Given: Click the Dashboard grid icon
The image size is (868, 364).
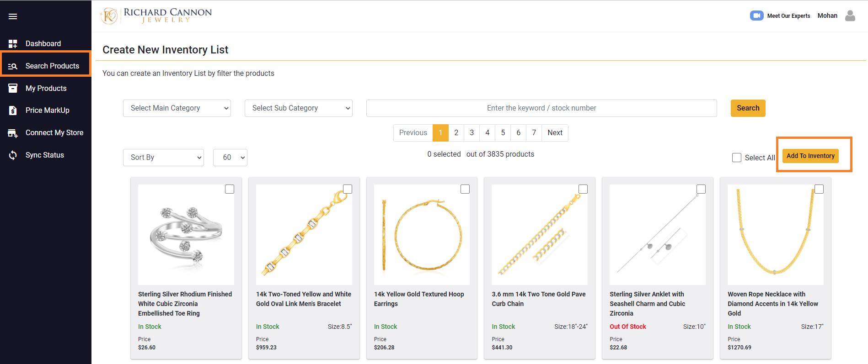Looking at the screenshot, I should 13,43.
